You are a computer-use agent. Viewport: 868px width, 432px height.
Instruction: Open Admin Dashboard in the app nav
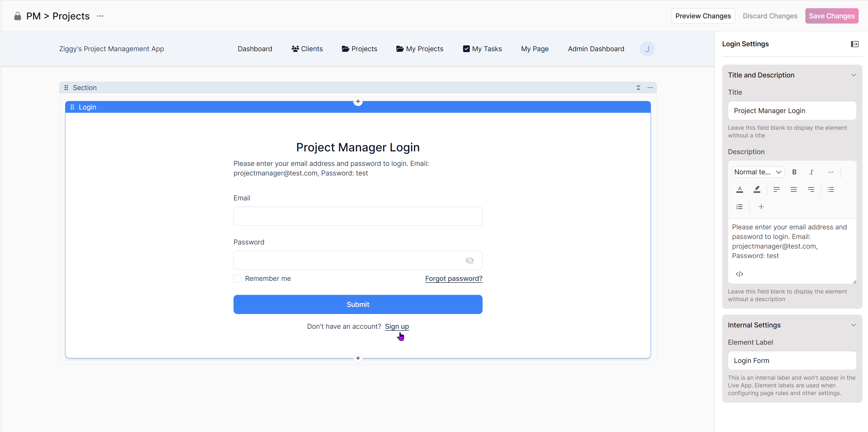[x=596, y=49]
